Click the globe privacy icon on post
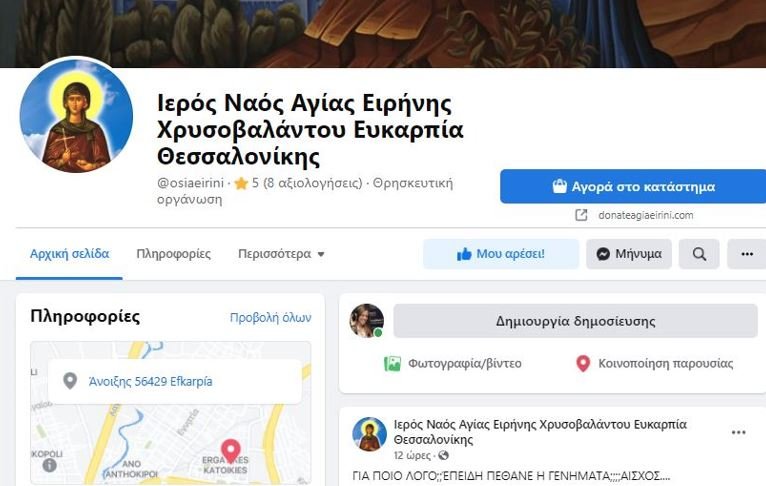 pyautogui.click(x=444, y=456)
